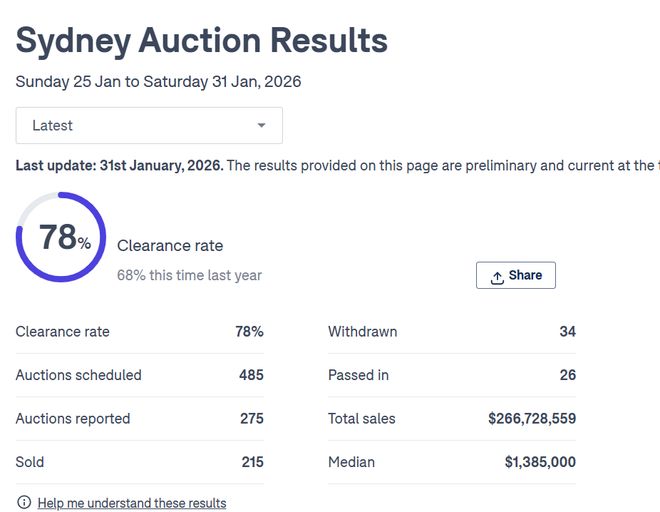Viewport: 660px width, 512px height.
Task: Click the date range Sunday 25 Jan text
Action: [x=158, y=82]
